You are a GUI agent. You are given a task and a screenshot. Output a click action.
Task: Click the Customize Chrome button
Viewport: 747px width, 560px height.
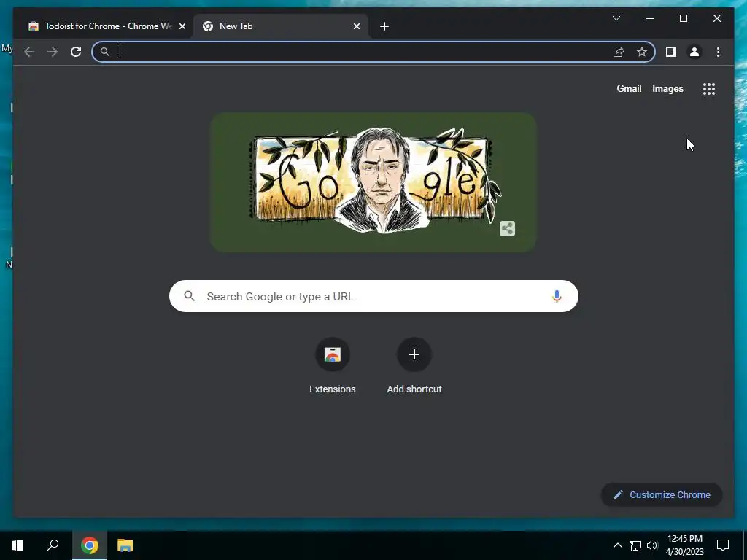point(662,495)
